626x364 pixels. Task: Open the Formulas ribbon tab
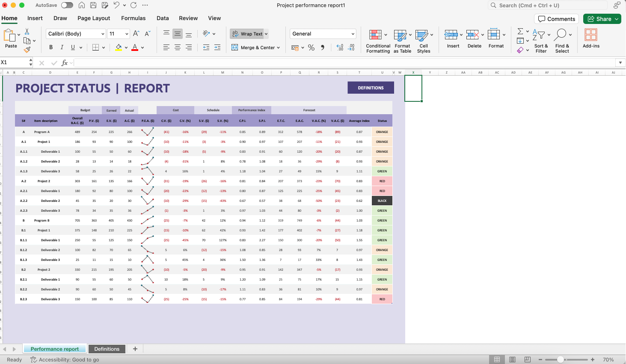pos(134,18)
